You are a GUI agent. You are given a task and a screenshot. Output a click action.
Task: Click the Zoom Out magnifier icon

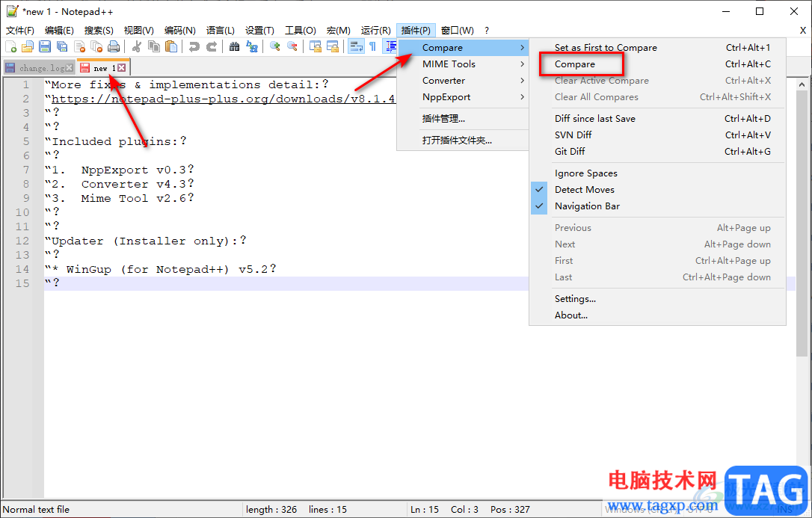(x=292, y=47)
